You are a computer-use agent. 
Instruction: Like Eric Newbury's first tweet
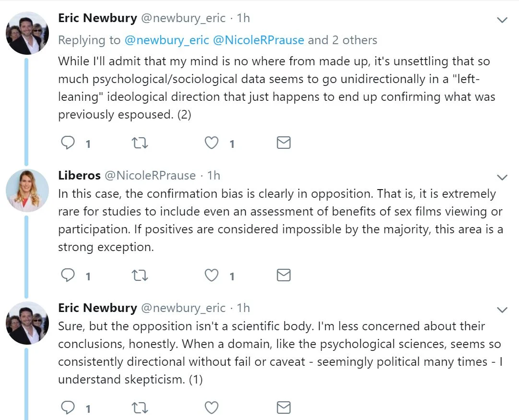point(212,143)
